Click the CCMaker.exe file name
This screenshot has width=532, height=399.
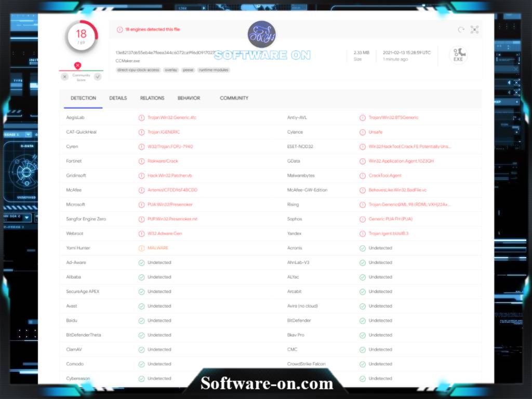(x=127, y=60)
